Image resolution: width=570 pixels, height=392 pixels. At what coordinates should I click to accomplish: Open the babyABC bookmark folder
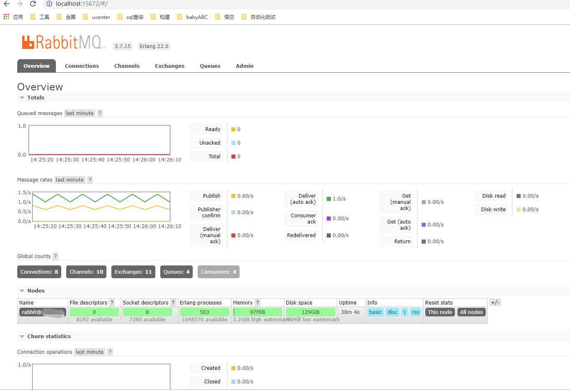pos(192,17)
